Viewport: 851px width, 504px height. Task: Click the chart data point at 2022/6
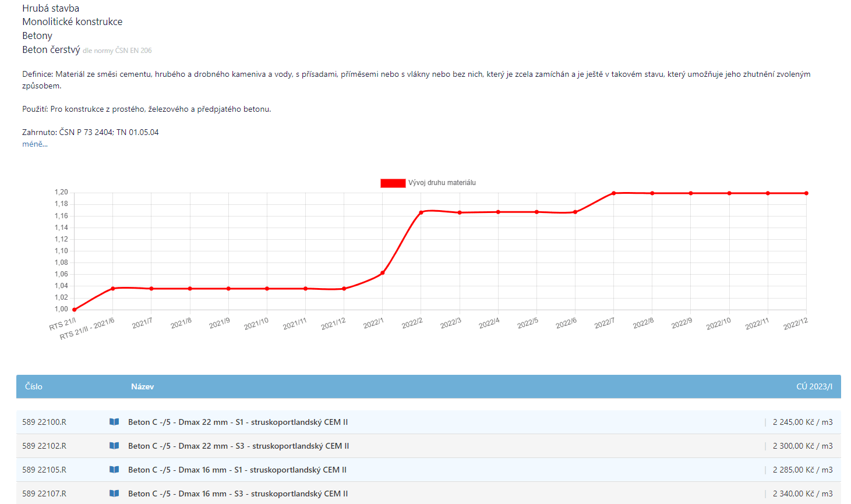(575, 212)
